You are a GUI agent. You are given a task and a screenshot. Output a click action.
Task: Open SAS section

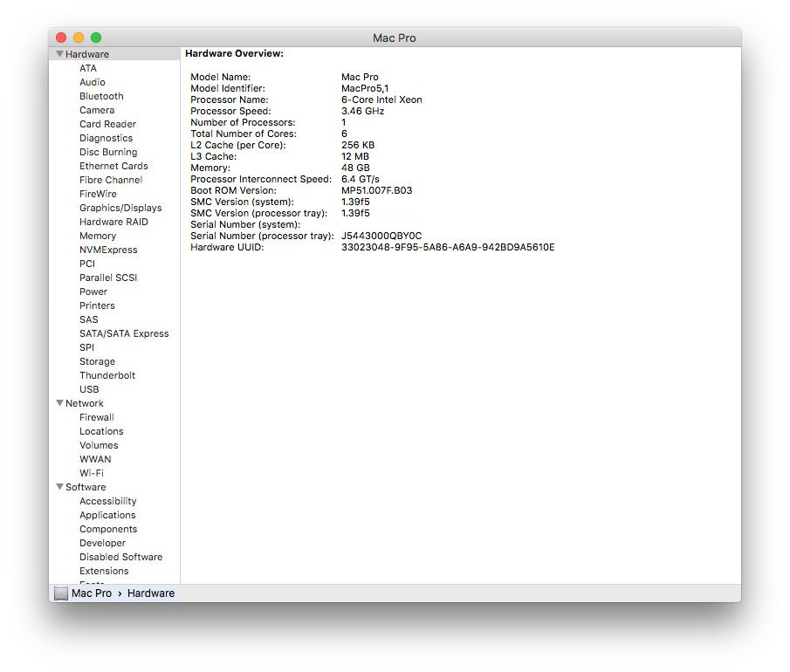(89, 319)
